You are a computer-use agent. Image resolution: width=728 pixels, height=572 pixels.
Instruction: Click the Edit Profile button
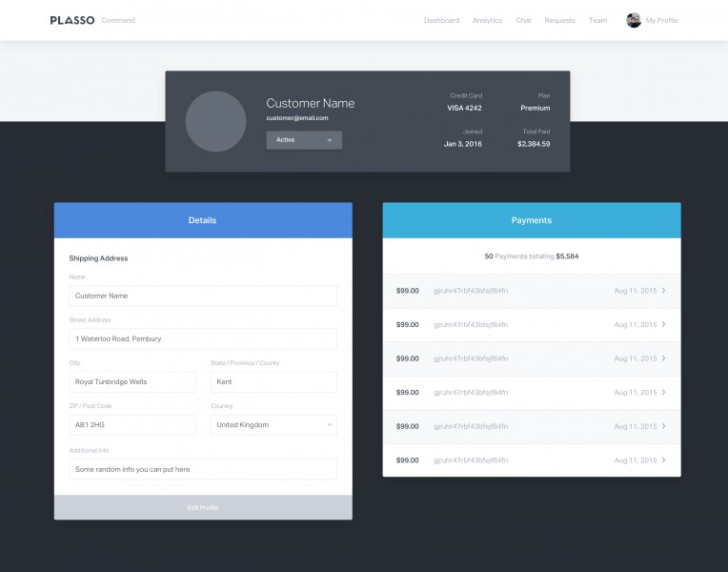(x=203, y=507)
